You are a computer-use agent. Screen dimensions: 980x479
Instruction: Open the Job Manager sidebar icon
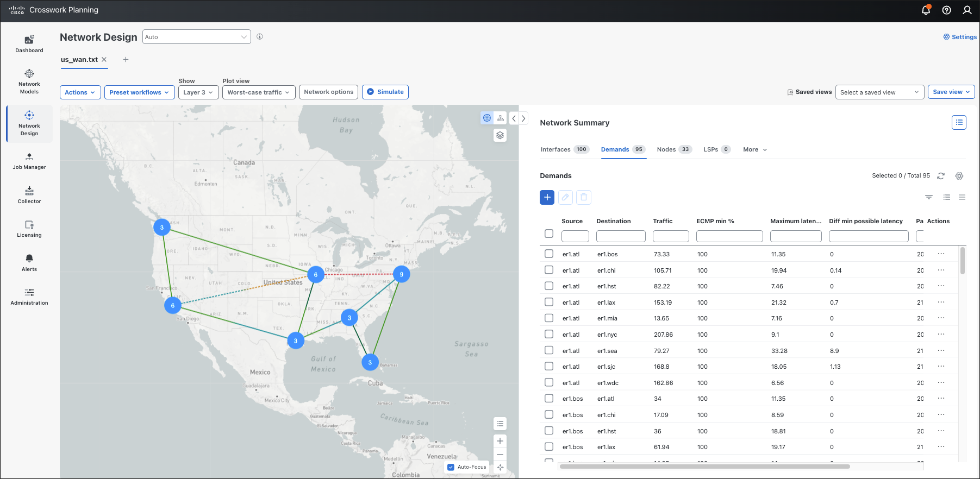[29, 161]
